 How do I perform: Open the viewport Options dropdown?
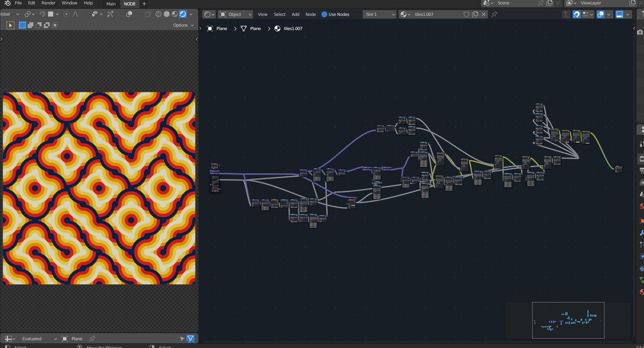pos(182,25)
